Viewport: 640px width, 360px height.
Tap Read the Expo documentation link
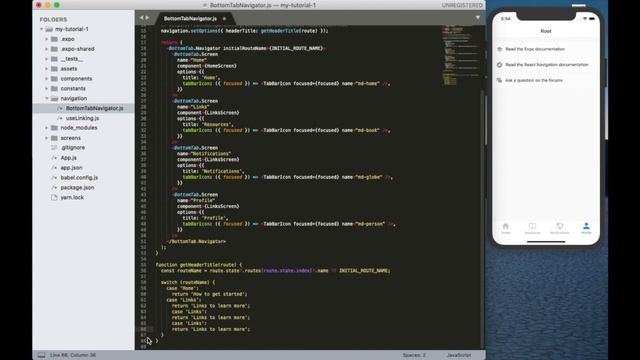(x=535, y=49)
